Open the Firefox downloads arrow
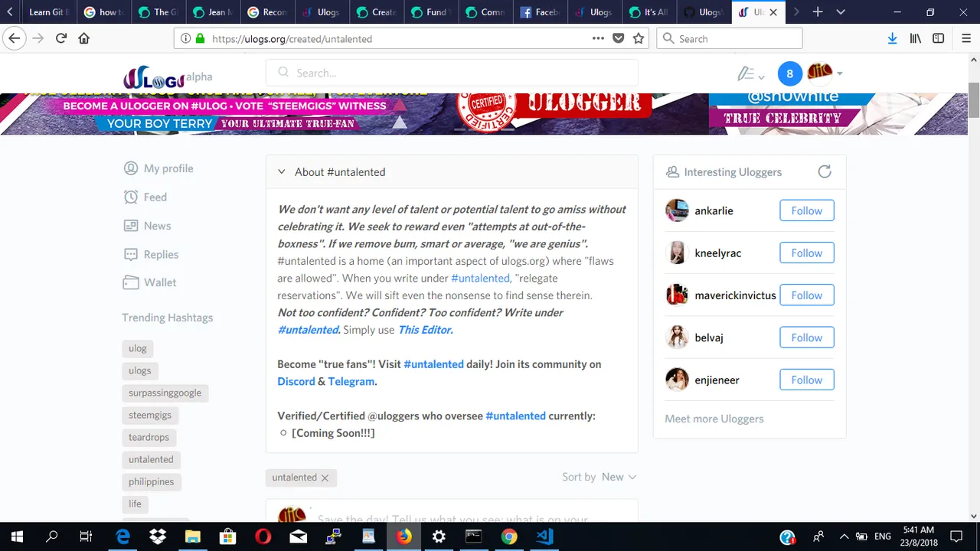 [892, 38]
